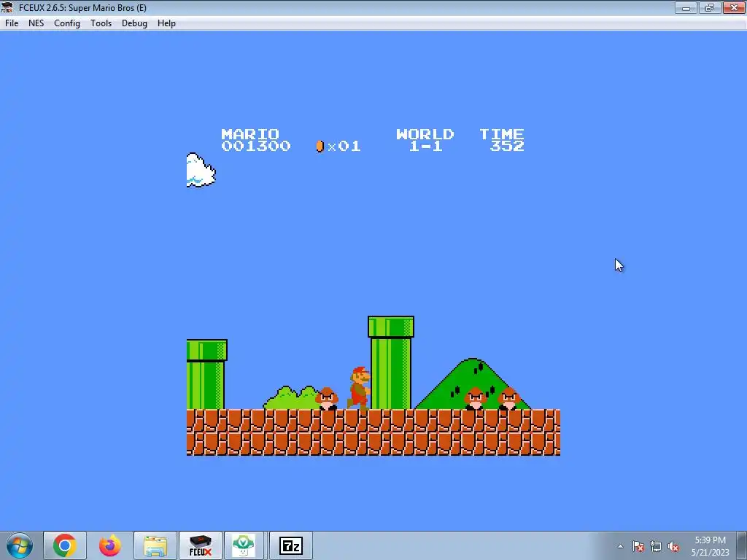Click the FCEUX title bar icon

(x=7, y=7)
